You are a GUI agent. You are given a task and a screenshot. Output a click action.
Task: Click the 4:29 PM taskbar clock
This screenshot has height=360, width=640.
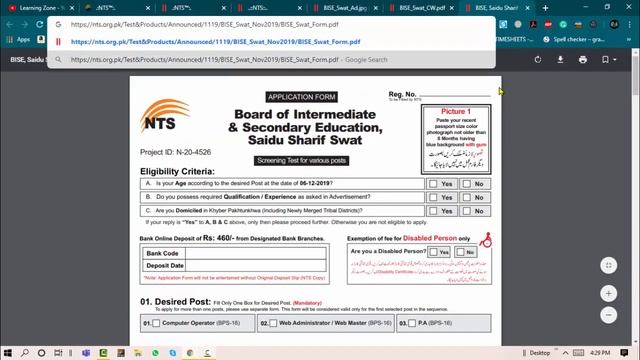(600, 353)
